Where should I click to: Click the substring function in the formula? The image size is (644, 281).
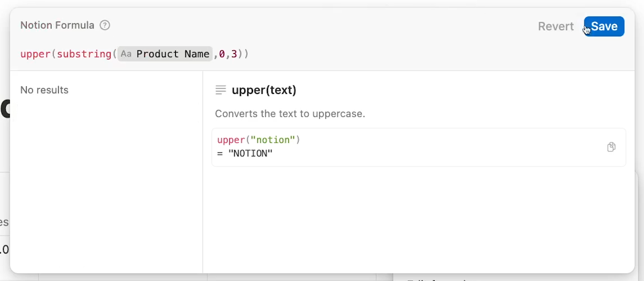tap(84, 54)
